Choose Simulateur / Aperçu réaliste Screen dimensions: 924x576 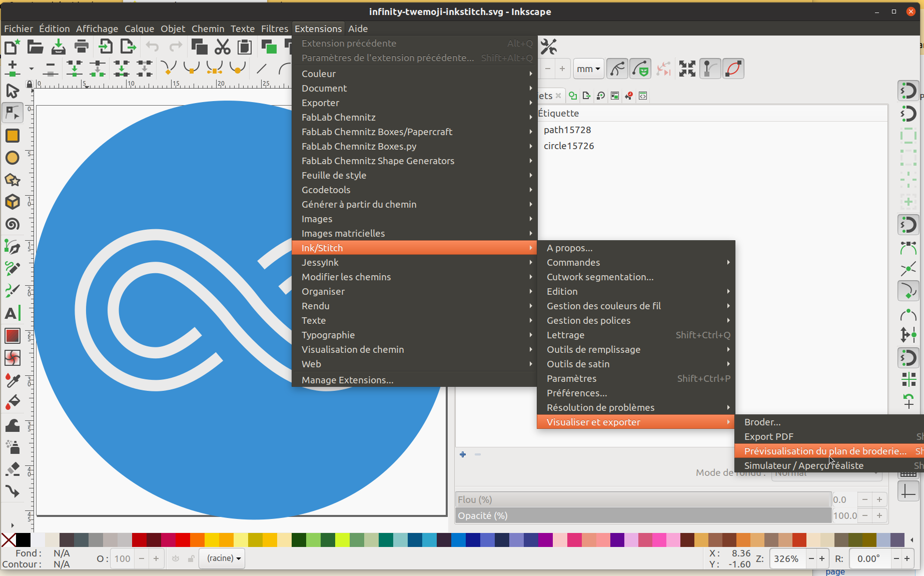829,465
